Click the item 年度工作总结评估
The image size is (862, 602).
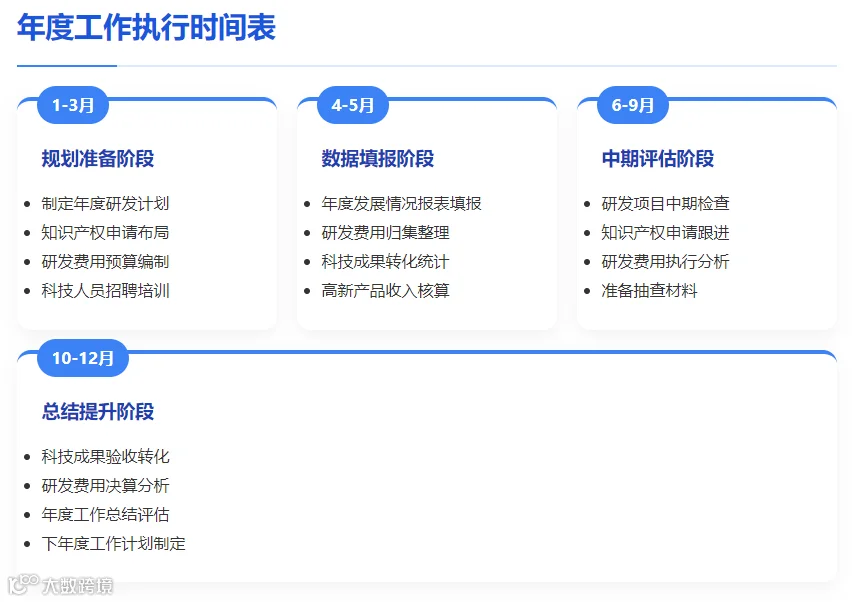[105, 515]
